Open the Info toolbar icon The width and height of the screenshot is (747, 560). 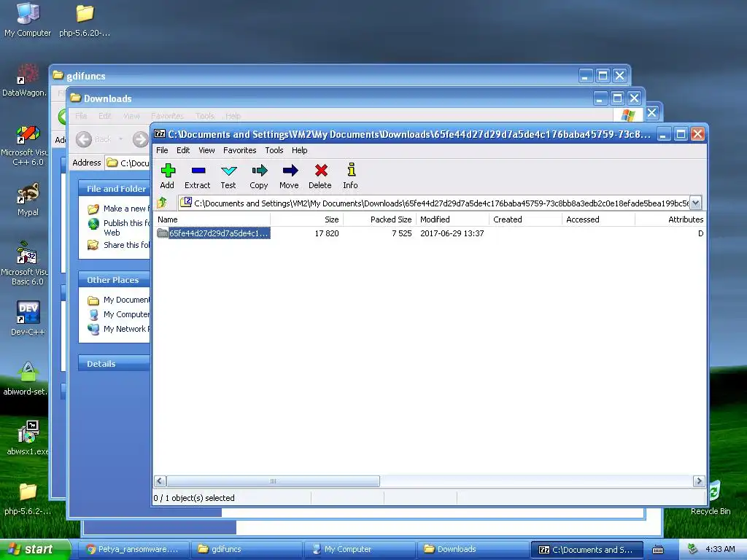point(351,176)
